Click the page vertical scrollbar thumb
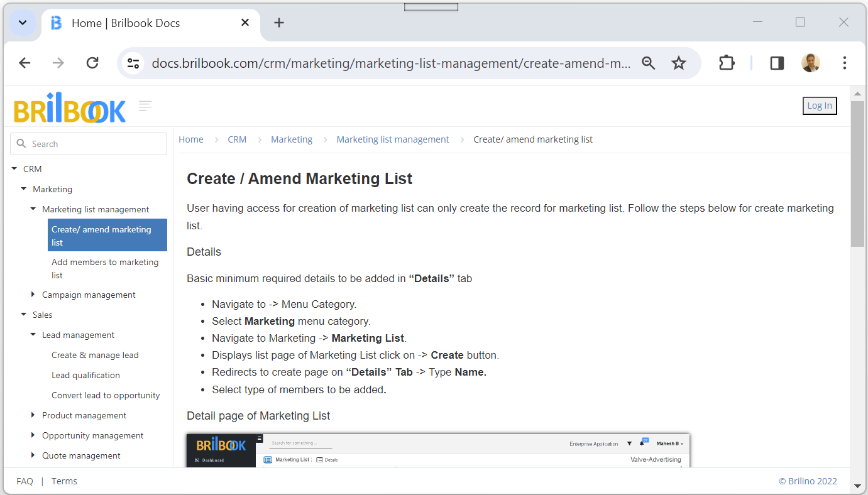Viewport: 868px width, 495px height. point(857,173)
